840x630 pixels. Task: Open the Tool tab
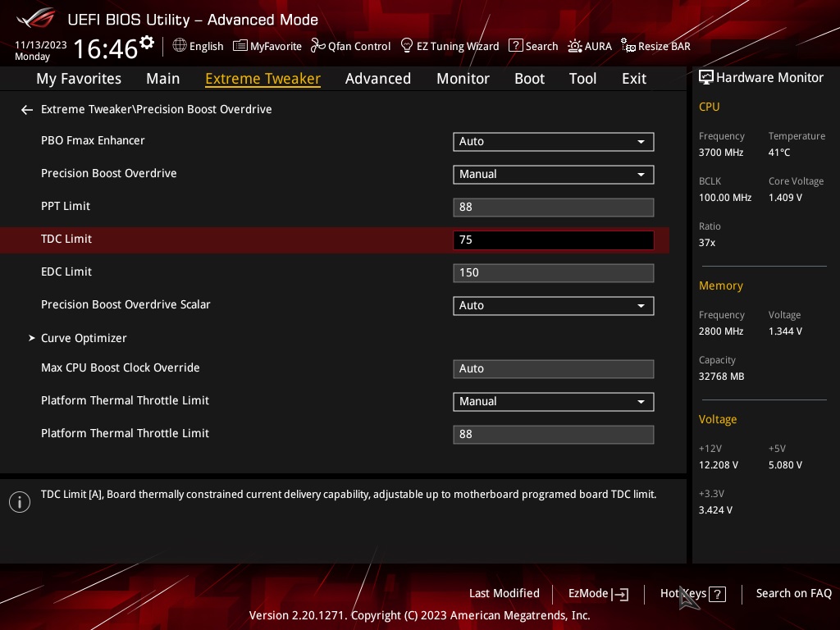582,79
